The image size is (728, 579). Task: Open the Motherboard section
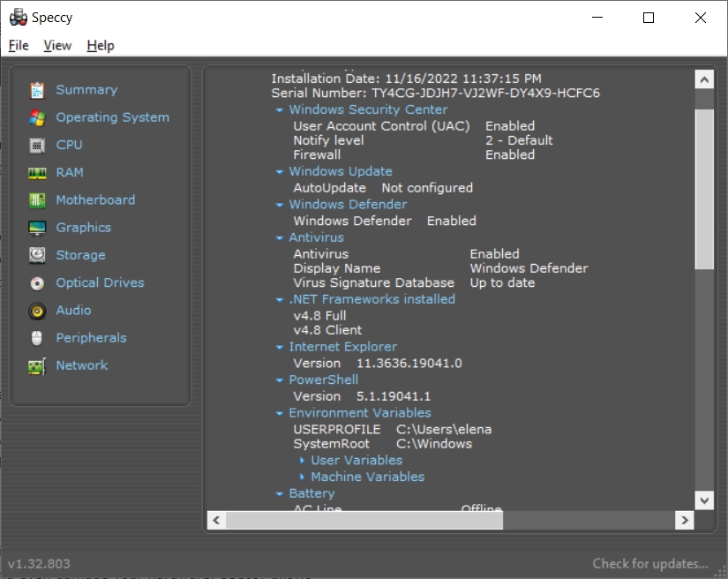pyautogui.click(x=95, y=199)
